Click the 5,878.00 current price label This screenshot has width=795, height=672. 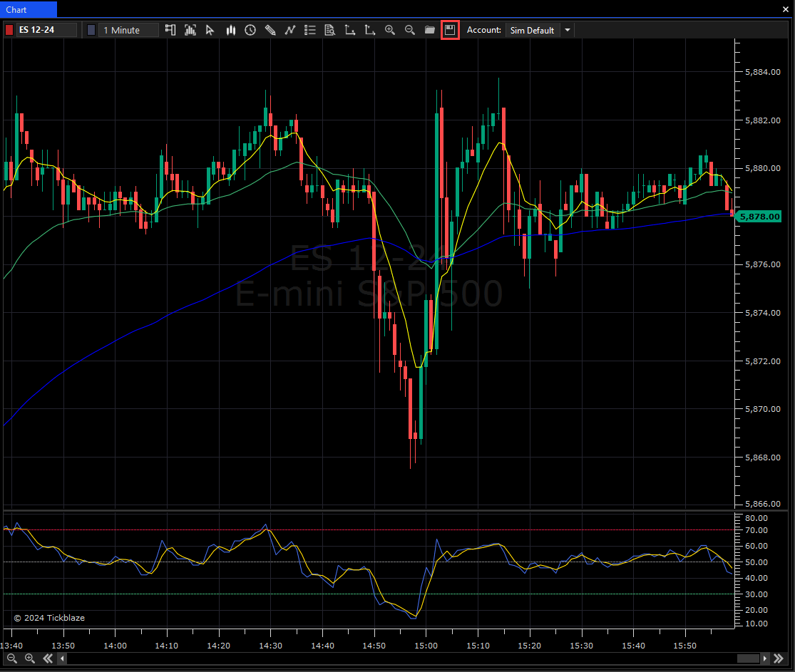click(759, 217)
